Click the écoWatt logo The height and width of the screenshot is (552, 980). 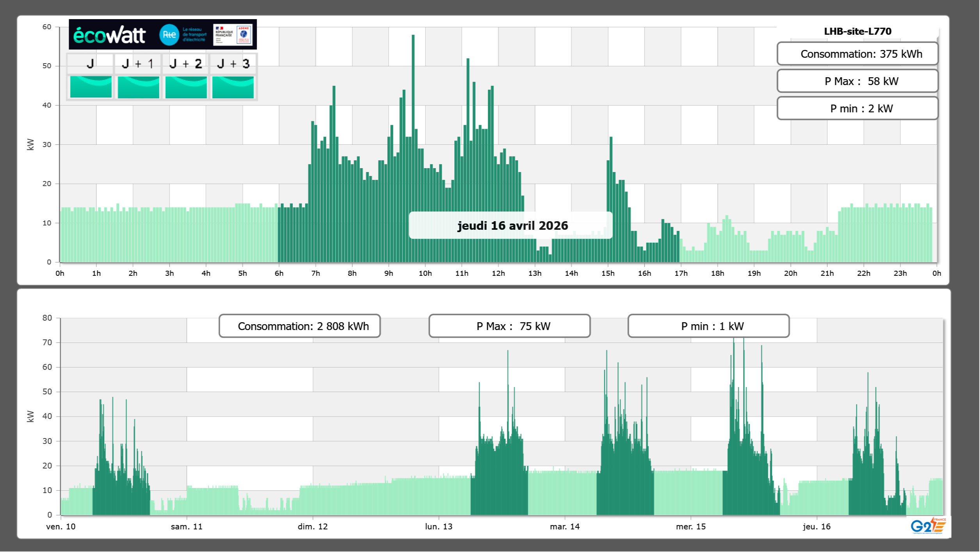click(109, 35)
